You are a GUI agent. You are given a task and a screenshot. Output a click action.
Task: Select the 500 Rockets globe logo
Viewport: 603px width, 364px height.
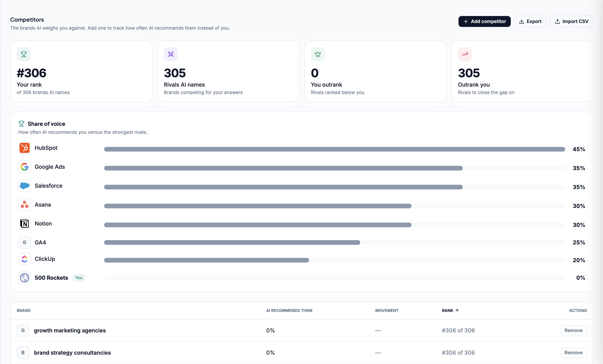pos(24,278)
